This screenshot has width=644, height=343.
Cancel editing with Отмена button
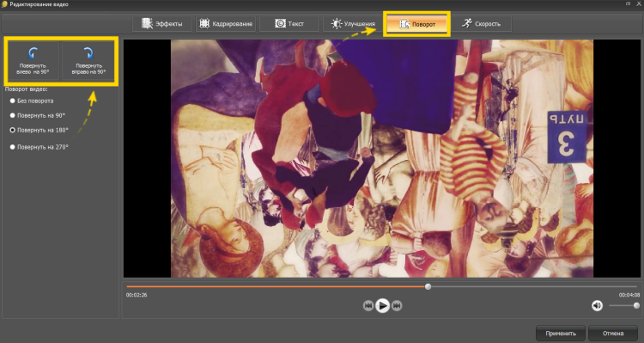click(x=613, y=334)
